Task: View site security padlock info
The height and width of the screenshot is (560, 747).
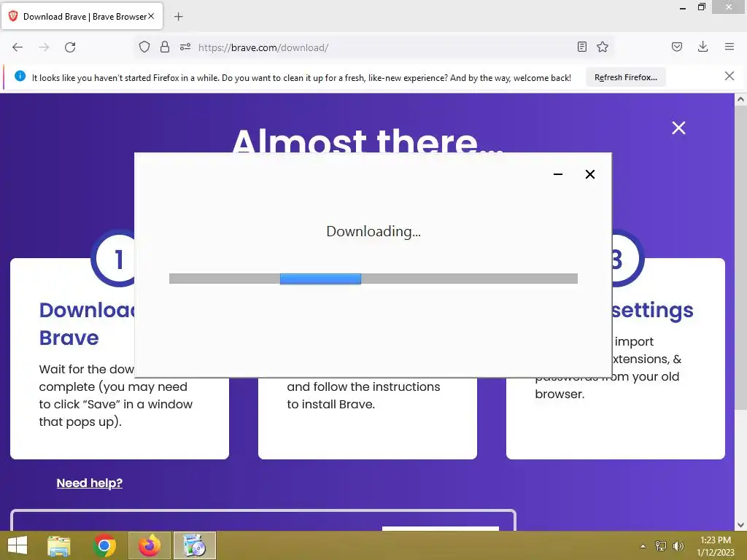Action: coord(165,47)
